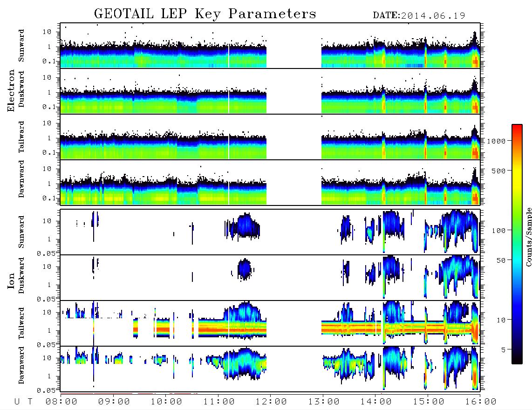Click the 16:00 time axis label
The image size is (532, 410).
(481, 402)
